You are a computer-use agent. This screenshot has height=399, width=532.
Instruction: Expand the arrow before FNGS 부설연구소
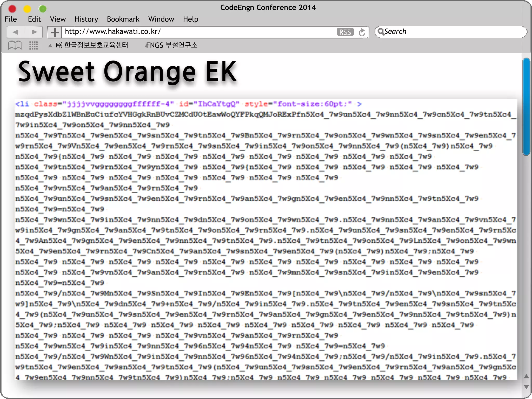(147, 45)
